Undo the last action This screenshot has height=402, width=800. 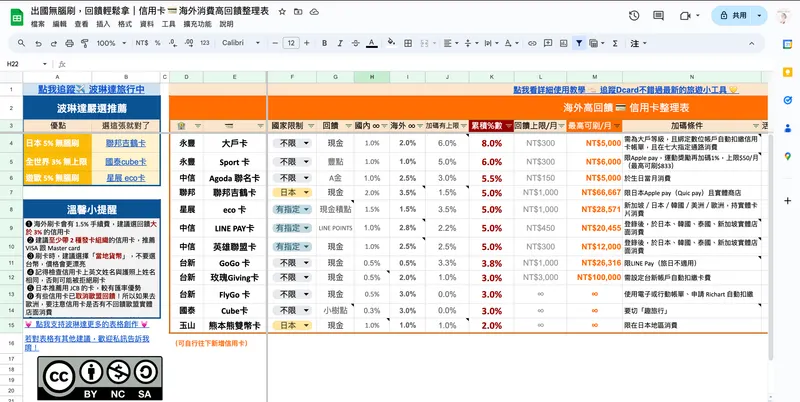tap(38, 43)
